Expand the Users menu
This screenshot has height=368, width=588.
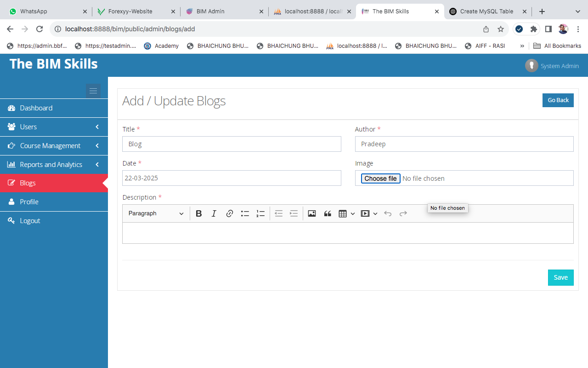click(x=54, y=127)
